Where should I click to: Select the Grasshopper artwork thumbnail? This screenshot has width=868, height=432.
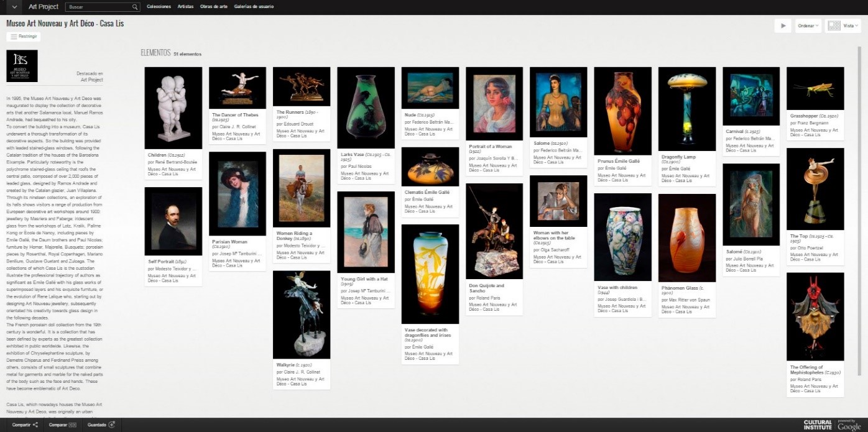[x=815, y=88]
